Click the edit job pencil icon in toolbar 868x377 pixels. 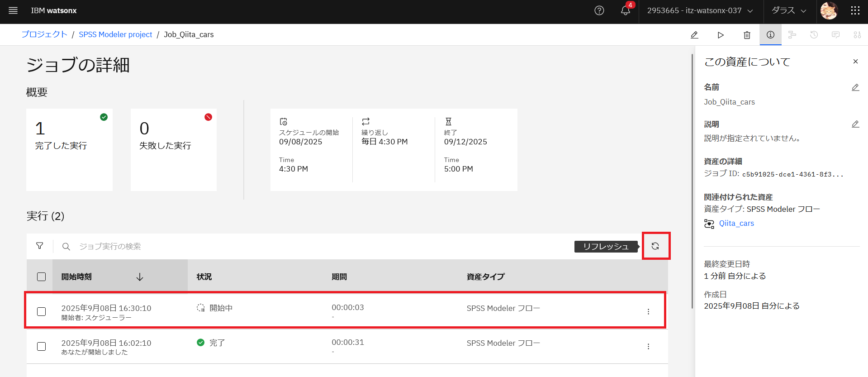[694, 35]
